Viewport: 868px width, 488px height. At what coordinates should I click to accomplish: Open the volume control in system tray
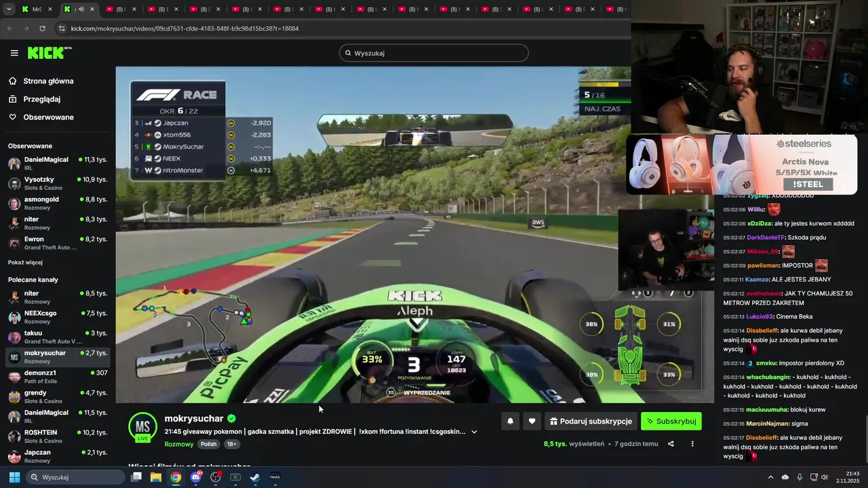(825, 477)
